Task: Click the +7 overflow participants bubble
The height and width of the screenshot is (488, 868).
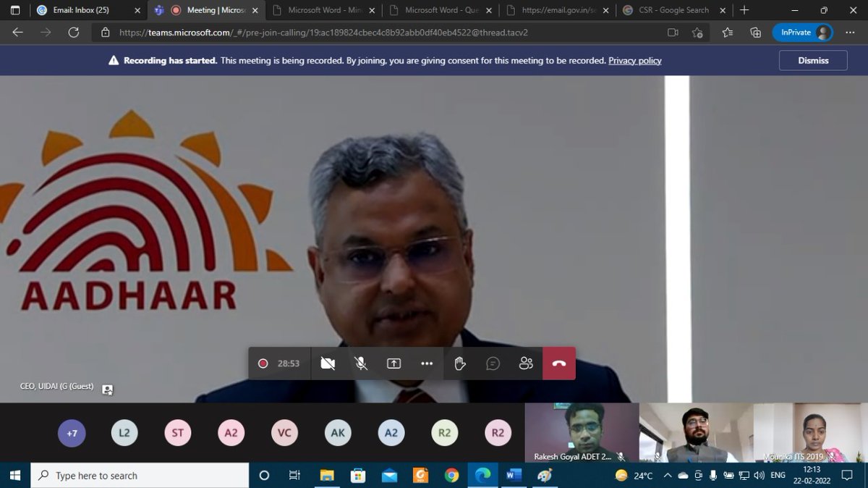Action: [72, 433]
